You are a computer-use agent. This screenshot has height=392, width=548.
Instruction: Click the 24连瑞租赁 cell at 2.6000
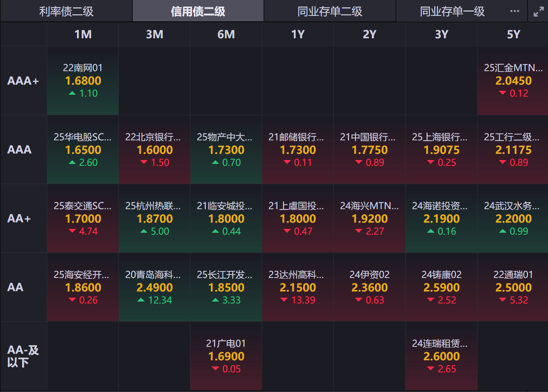(441, 356)
